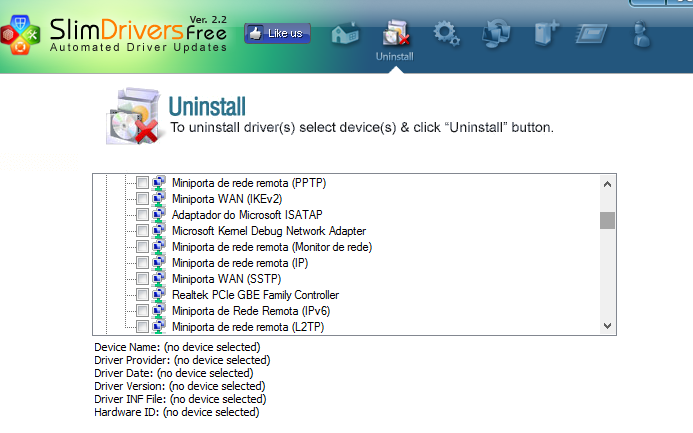
Task: Click the Driver Date info line
Action: tap(174, 373)
